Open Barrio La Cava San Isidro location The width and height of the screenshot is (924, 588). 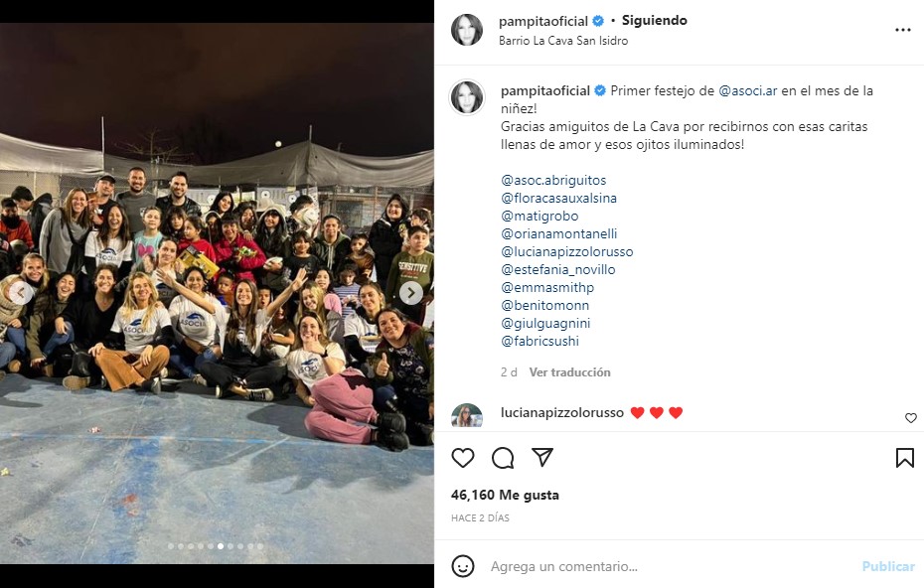click(562, 41)
